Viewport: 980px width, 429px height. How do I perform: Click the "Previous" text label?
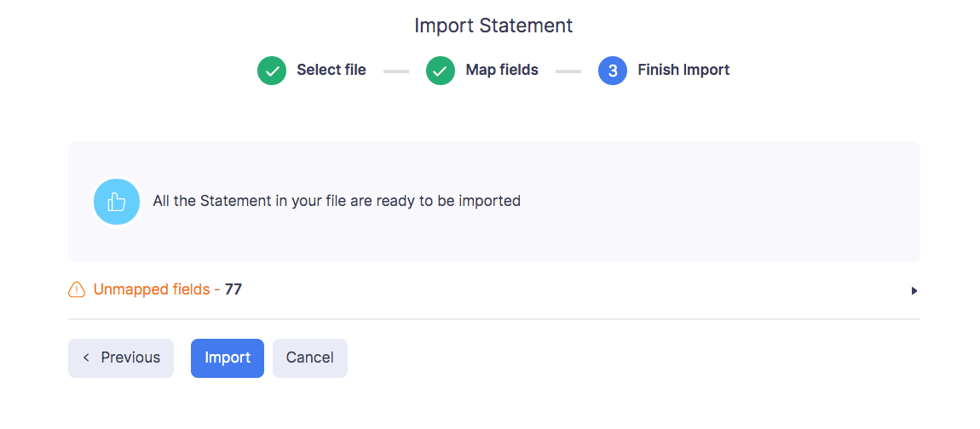pyautogui.click(x=130, y=357)
